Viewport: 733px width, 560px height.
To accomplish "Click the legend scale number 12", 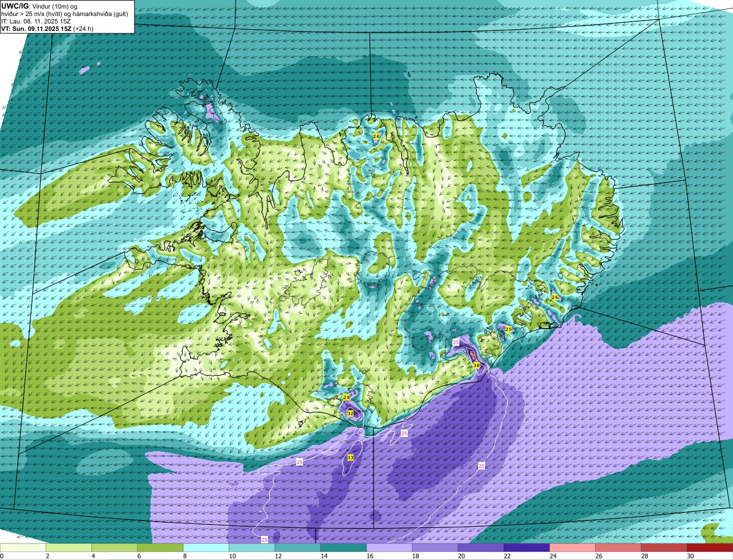I will pyautogui.click(x=278, y=556).
